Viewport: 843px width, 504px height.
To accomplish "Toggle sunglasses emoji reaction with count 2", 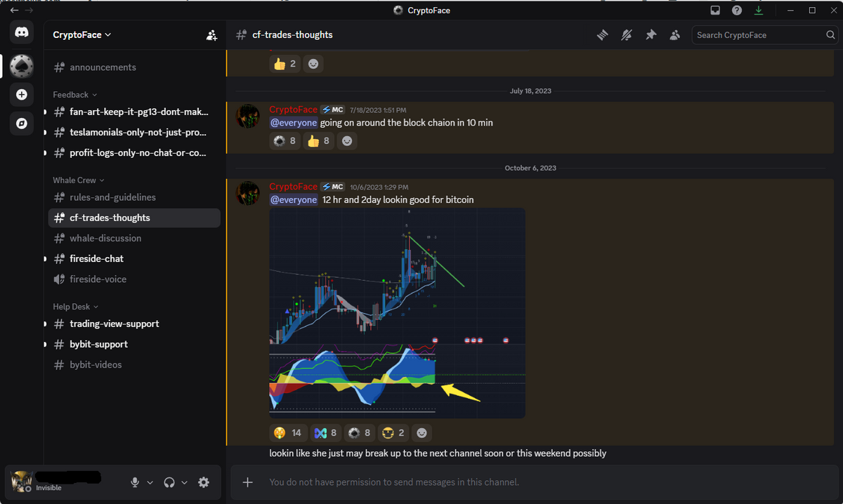I will pos(393,432).
